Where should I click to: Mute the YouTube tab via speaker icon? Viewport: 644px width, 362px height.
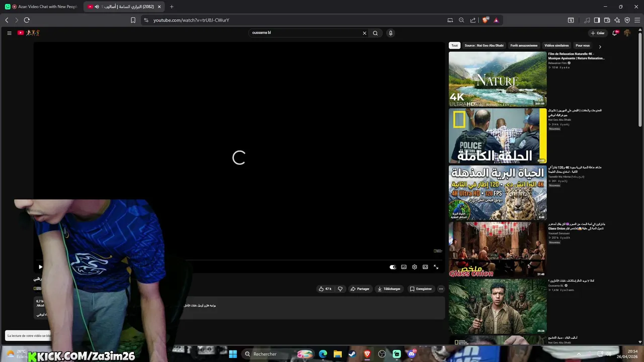pyautogui.click(x=97, y=7)
